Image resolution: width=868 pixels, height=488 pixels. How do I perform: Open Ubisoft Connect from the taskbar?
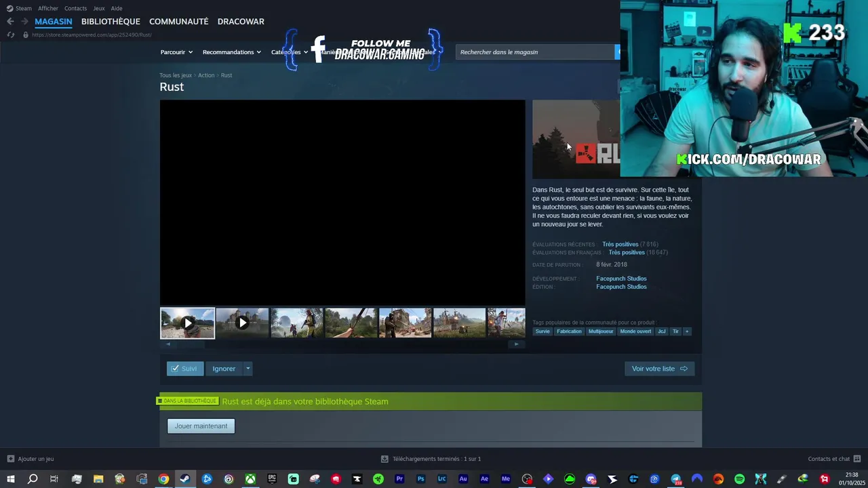pos(229,479)
